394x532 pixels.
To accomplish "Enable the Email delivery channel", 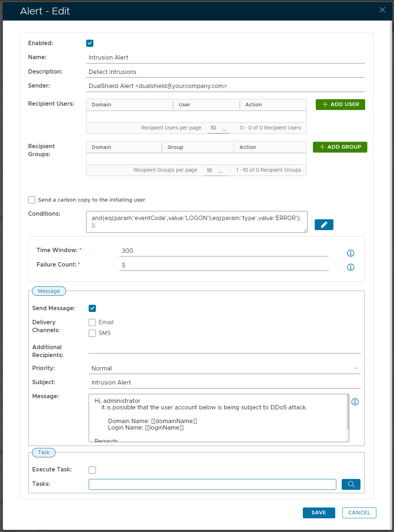I will (93, 322).
